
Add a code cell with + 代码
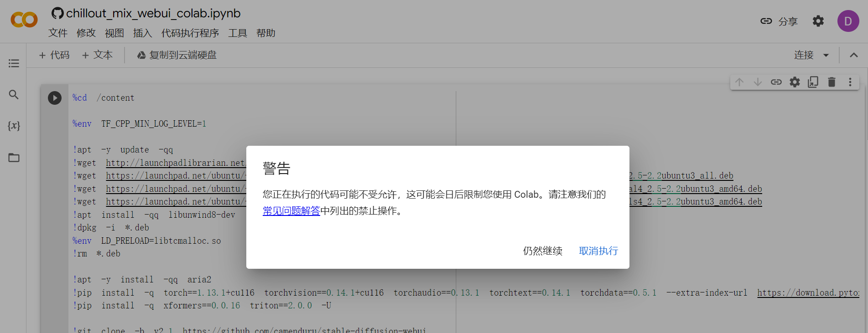pyautogui.click(x=54, y=55)
